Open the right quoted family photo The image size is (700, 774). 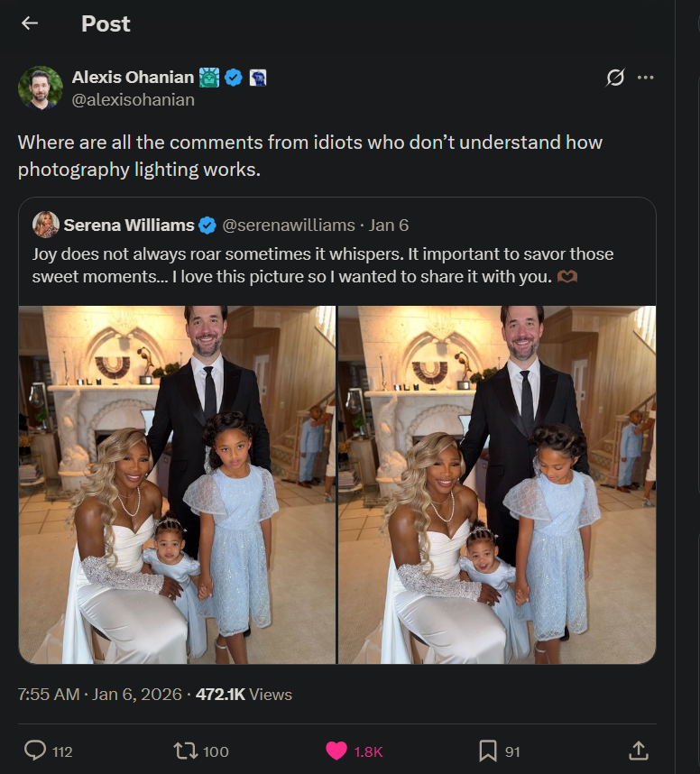[497, 484]
